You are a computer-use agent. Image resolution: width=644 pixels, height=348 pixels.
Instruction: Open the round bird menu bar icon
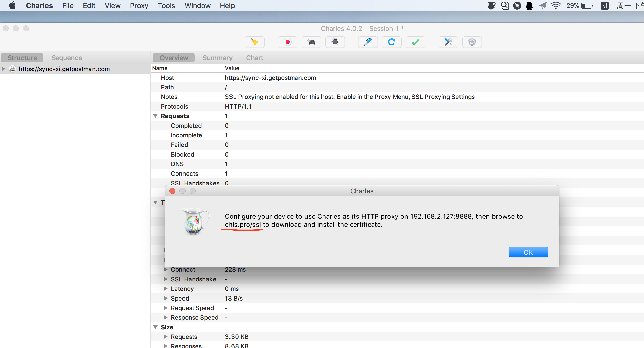pyautogui.click(x=517, y=6)
